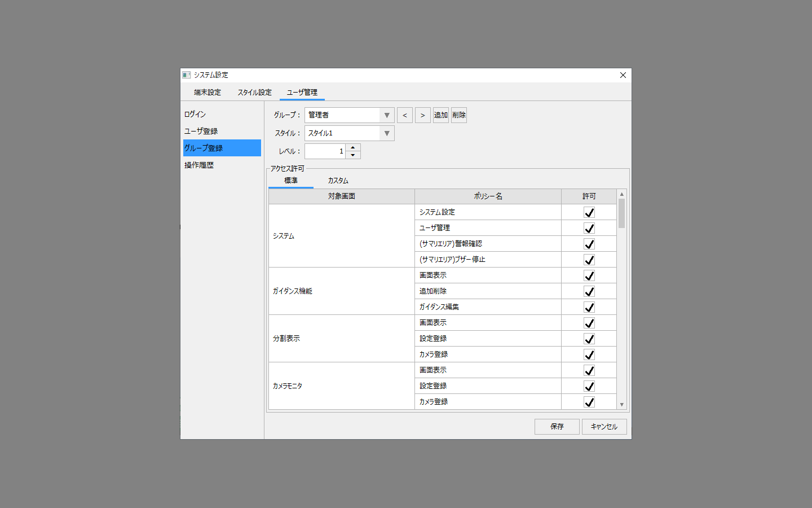Switch to 端末設定 tab
Viewport: 812px width, 508px height.
tap(208, 93)
